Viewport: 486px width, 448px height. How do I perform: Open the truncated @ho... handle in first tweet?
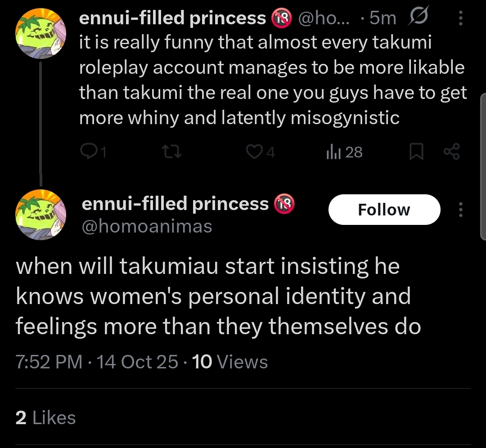[x=324, y=18]
